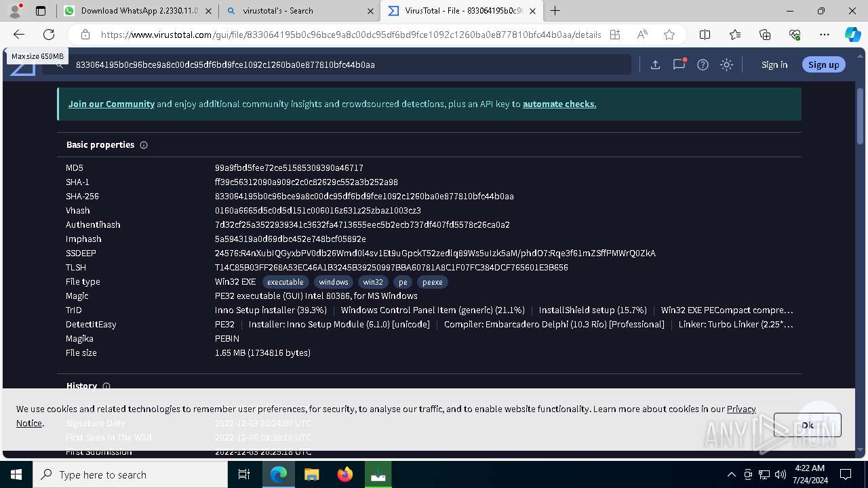868x488 pixels.
Task: Select the file size 1.65 MB value
Action: point(262,353)
